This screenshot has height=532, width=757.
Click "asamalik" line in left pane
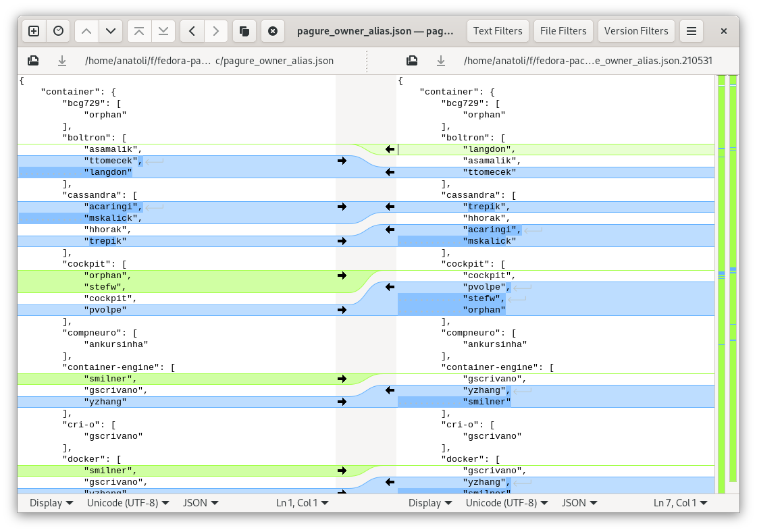[113, 149]
